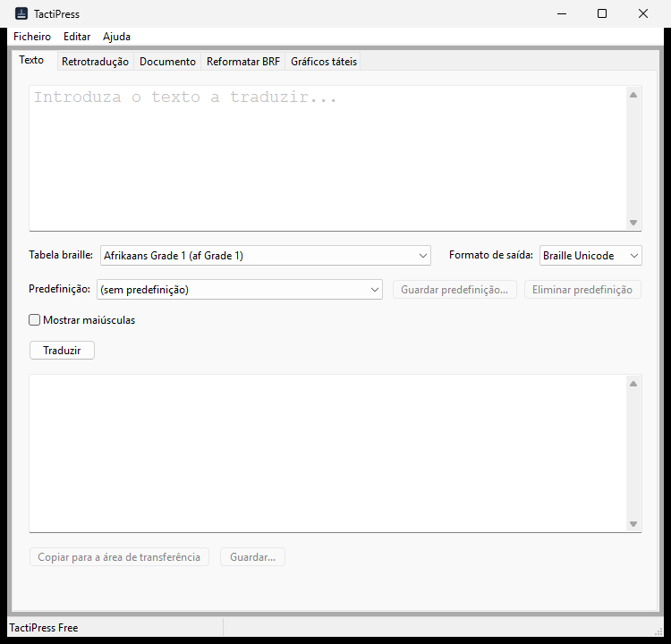This screenshot has width=671, height=644.
Task: Open the Formato de saída combo box
Action: pyautogui.click(x=590, y=256)
